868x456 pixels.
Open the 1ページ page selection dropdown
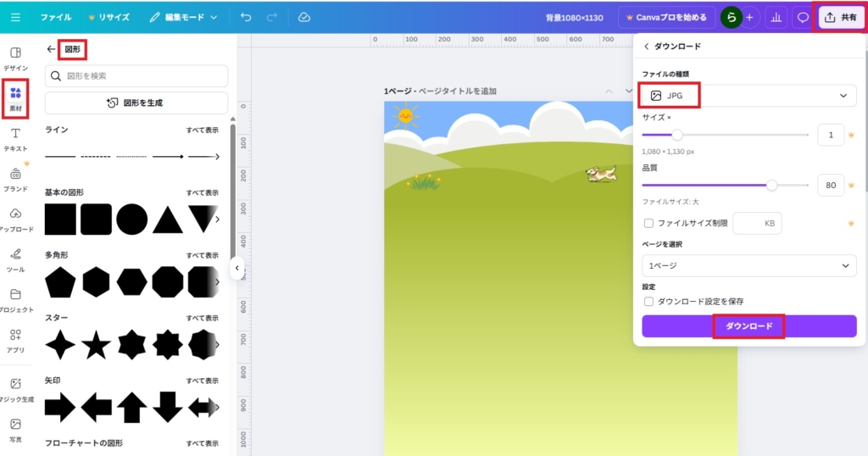[x=748, y=265]
